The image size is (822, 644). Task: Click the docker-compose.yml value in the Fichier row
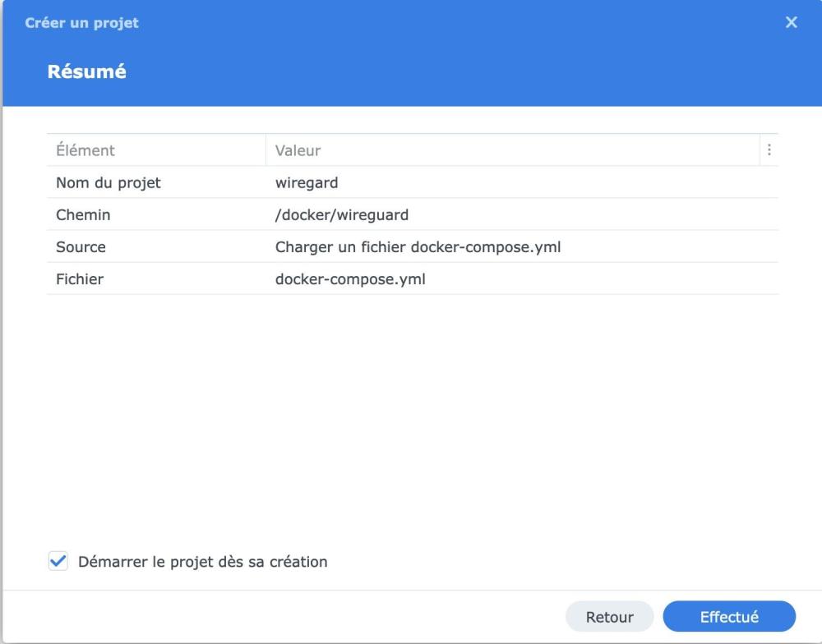(x=350, y=279)
